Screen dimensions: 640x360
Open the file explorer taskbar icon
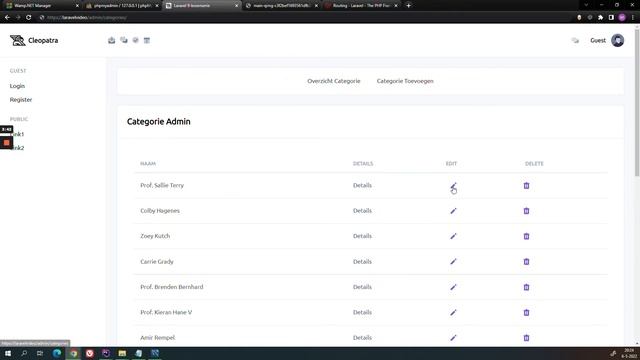(x=122, y=353)
